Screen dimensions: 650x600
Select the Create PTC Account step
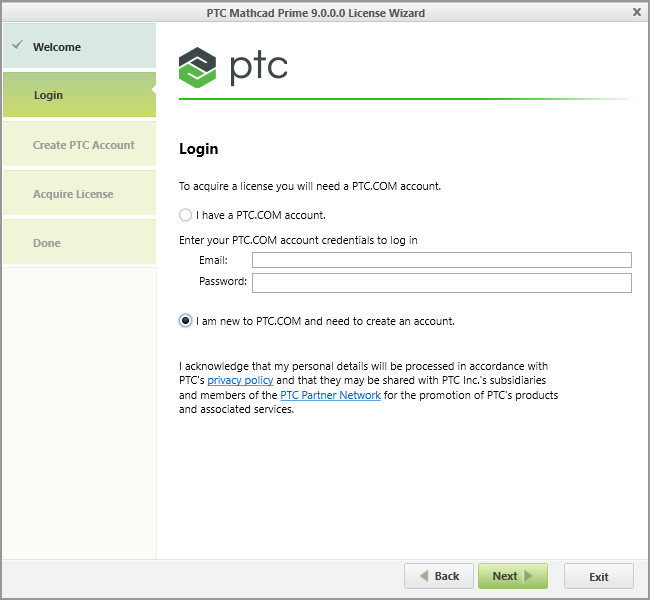coord(80,144)
